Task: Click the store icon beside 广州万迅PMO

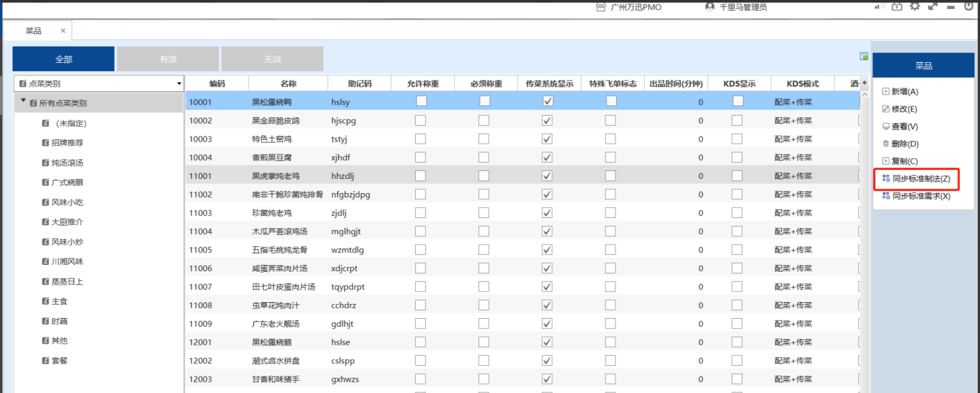Action: (601, 7)
